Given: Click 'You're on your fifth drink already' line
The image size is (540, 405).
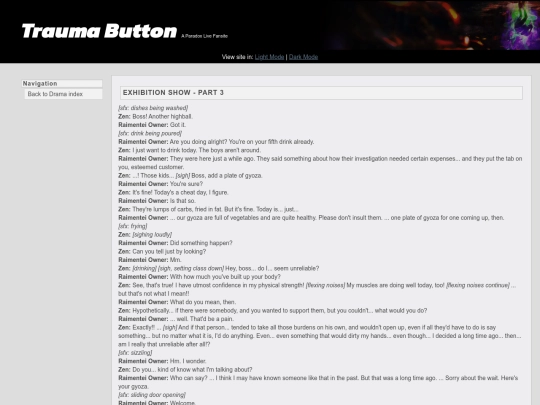Looking at the screenshot, I should click(216, 142).
